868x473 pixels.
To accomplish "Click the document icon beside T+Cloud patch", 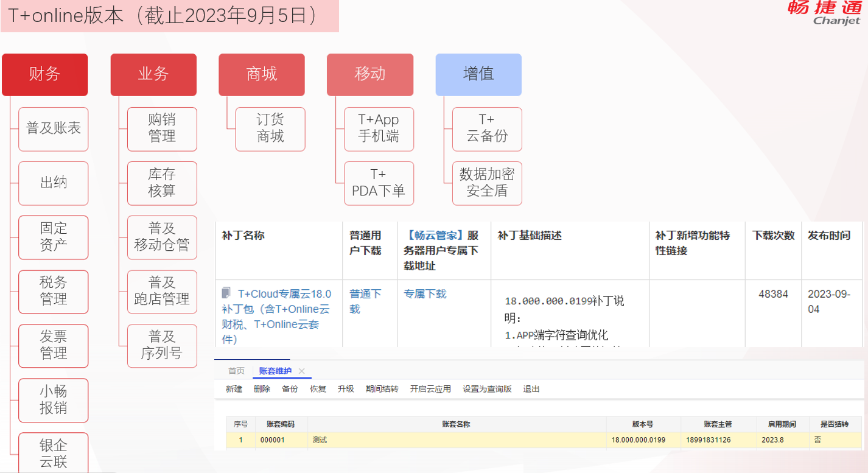I will [x=226, y=293].
